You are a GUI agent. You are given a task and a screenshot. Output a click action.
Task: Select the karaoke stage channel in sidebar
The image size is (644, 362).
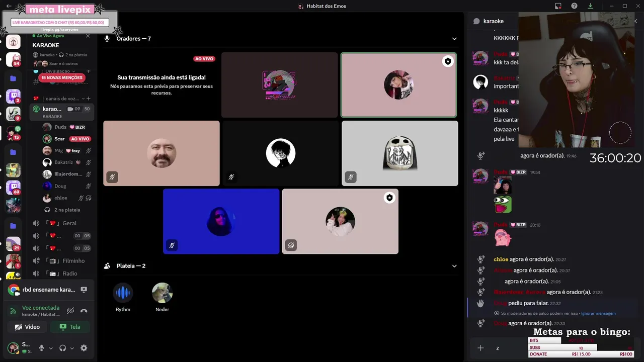point(62,112)
